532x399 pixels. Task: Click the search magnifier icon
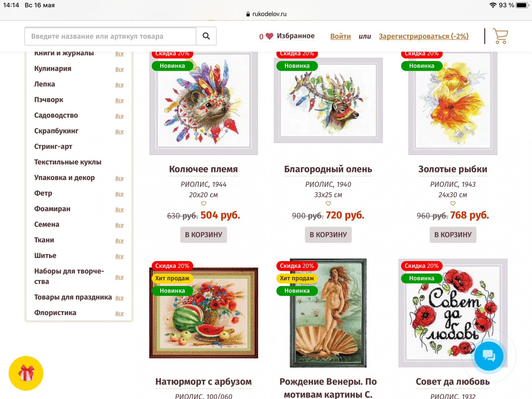tap(206, 36)
